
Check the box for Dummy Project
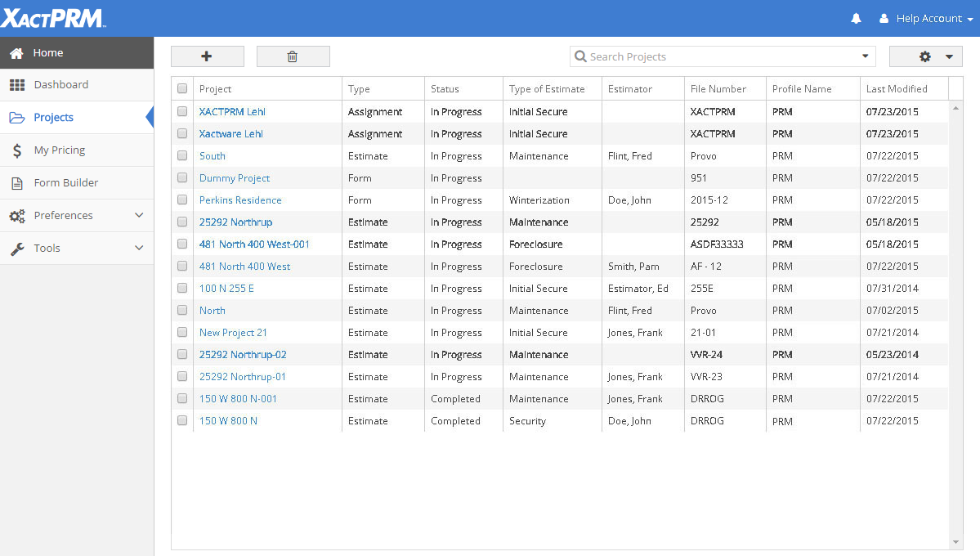182,178
